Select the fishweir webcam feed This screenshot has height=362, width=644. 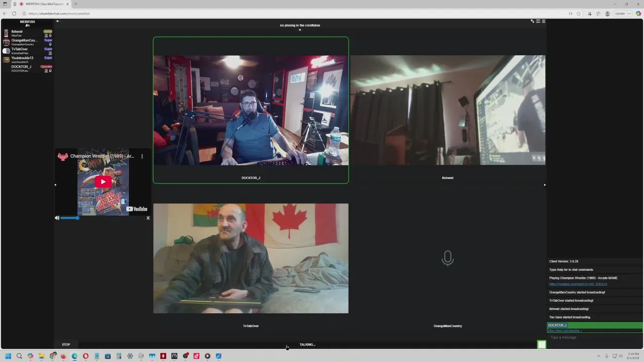point(448,110)
